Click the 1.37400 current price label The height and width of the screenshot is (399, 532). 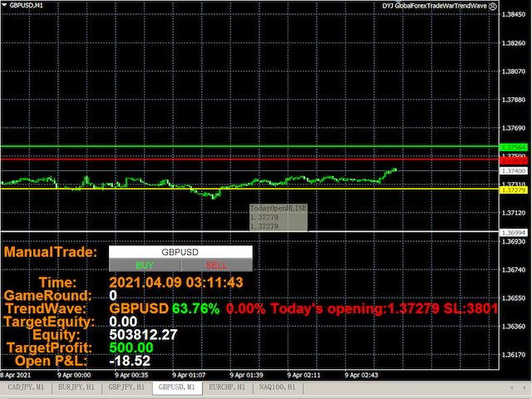pyautogui.click(x=514, y=171)
